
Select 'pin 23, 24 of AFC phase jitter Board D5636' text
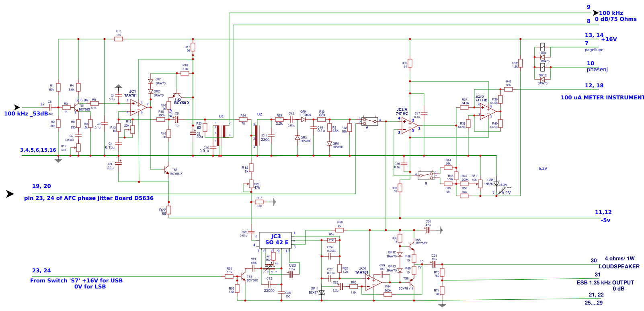[x=89, y=198]
